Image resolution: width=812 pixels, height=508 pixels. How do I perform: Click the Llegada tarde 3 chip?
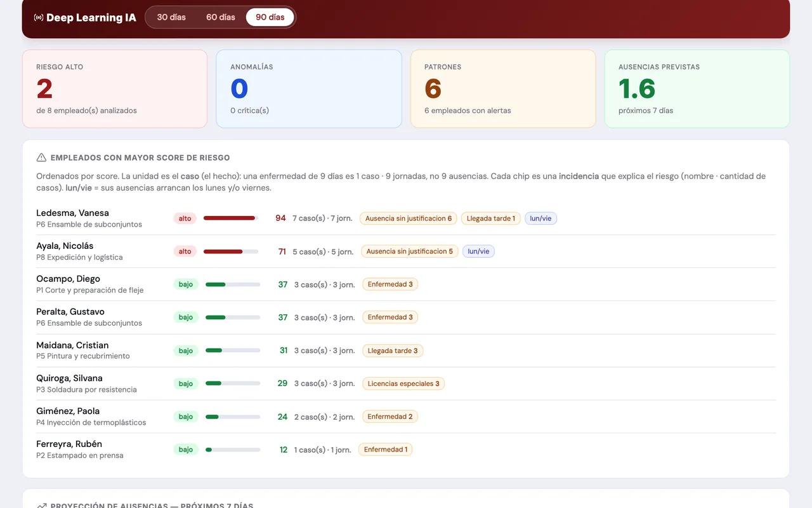393,351
